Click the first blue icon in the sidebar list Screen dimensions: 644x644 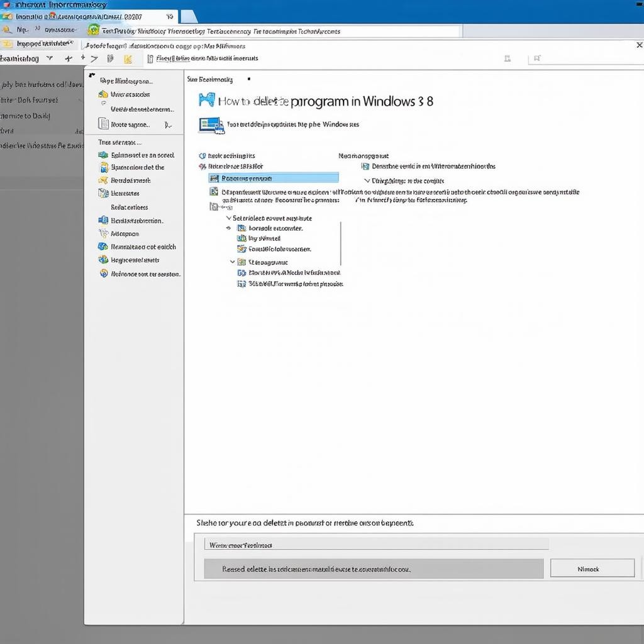(104, 155)
